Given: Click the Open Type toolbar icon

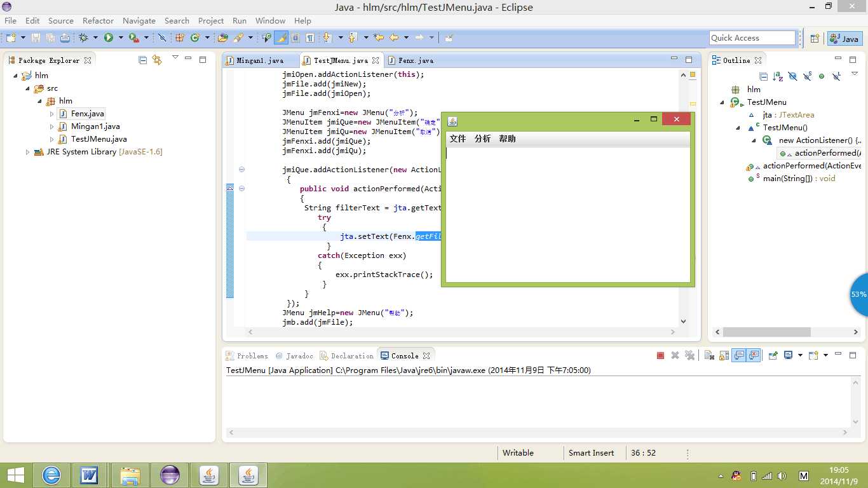Looking at the screenshot, I should [x=222, y=38].
